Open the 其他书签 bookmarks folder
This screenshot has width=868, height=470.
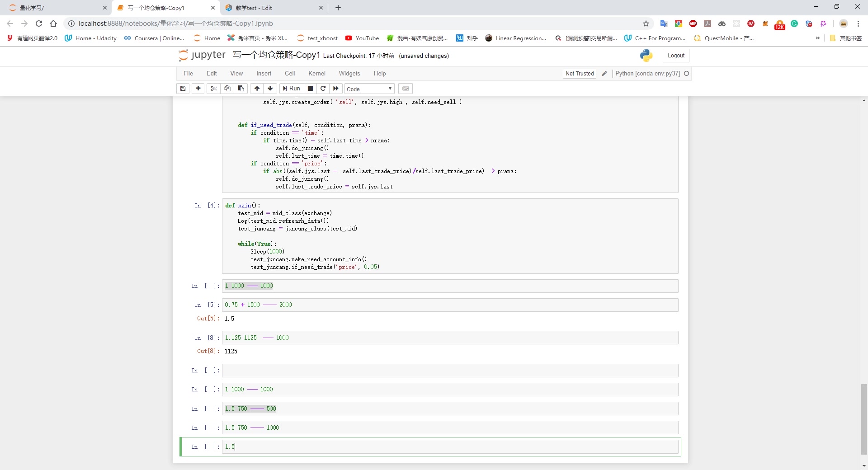click(846, 38)
